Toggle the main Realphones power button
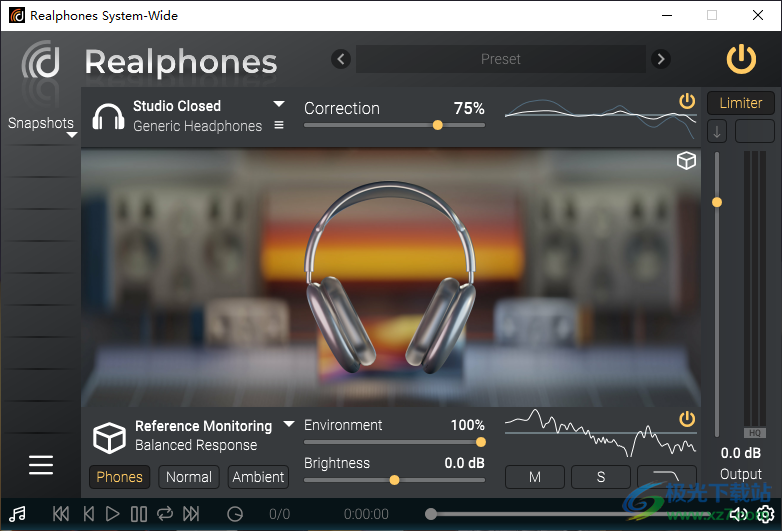 [741, 59]
